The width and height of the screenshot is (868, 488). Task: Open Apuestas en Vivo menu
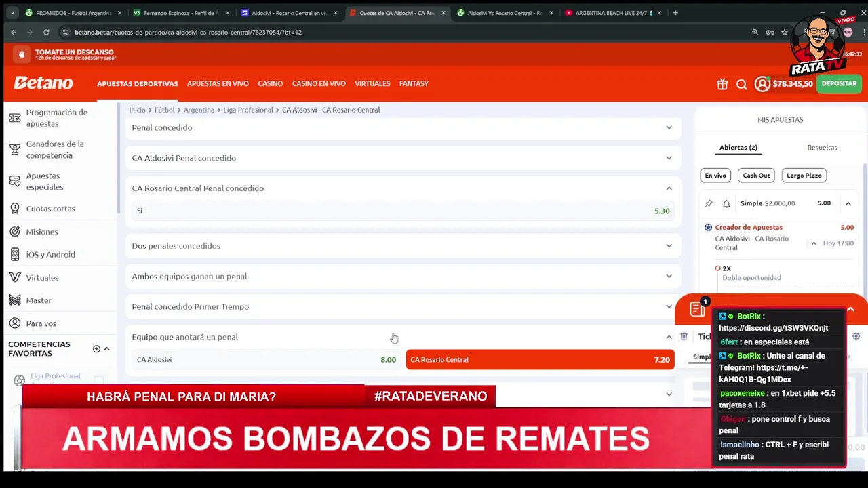pos(218,84)
